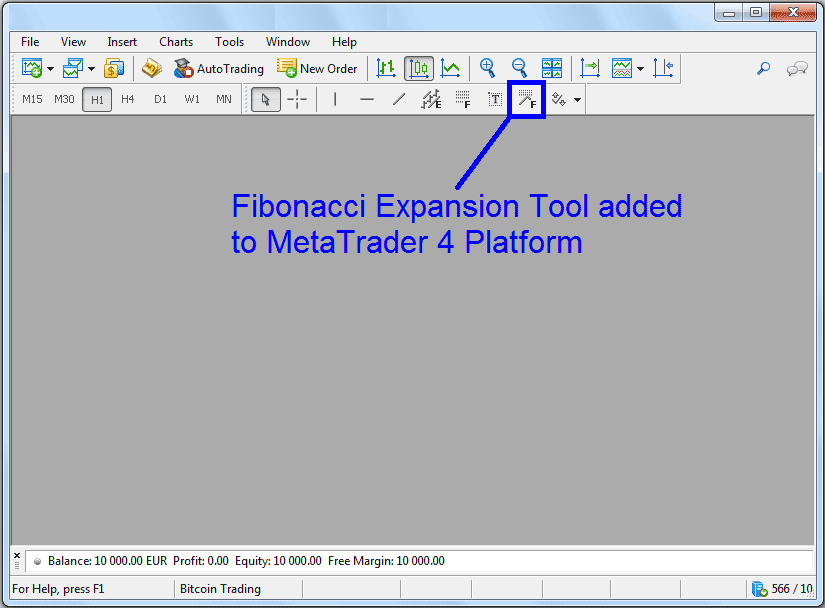Toggle the Chart Shift icon
Screen dimensions: 825x608
tap(663, 68)
